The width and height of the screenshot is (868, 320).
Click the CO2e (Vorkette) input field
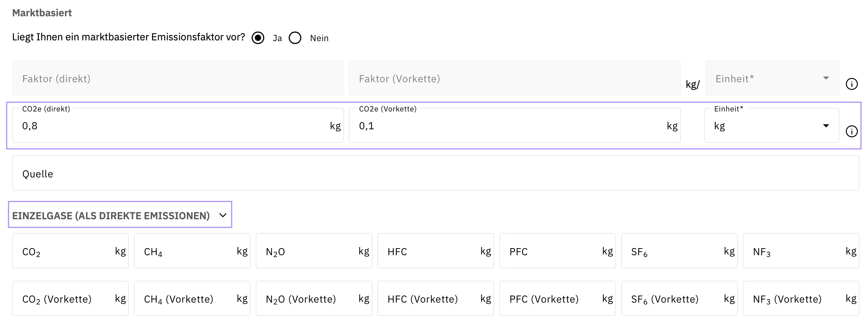tap(508, 126)
